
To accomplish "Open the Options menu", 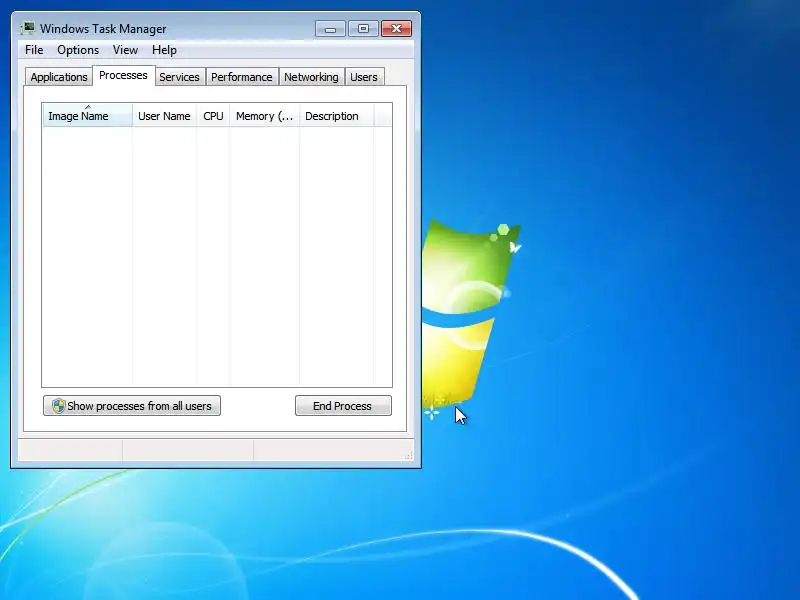I will pyautogui.click(x=78, y=50).
